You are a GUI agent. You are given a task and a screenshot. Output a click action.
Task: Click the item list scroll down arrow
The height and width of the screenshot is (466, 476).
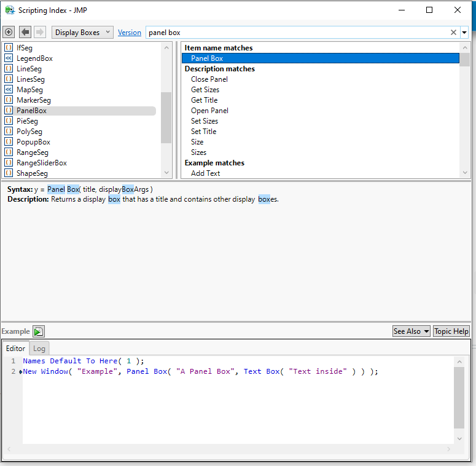[x=166, y=173]
